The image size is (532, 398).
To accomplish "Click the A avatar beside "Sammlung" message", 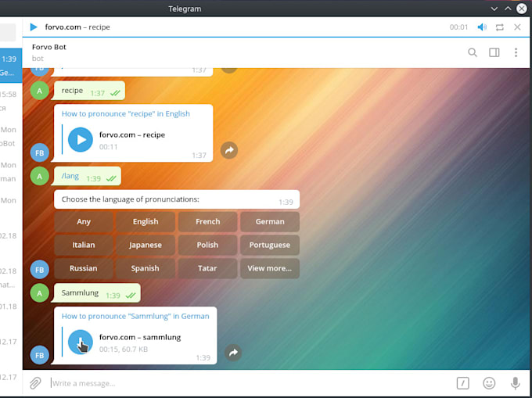I will tap(40, 293).
